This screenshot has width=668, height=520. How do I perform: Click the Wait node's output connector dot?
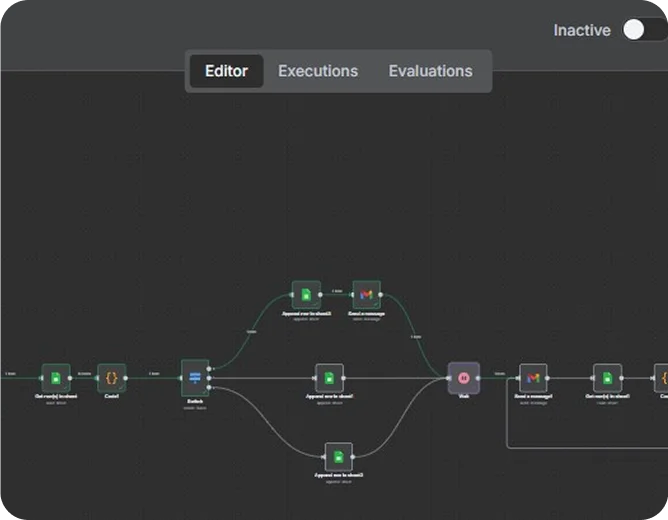point(481,378)
